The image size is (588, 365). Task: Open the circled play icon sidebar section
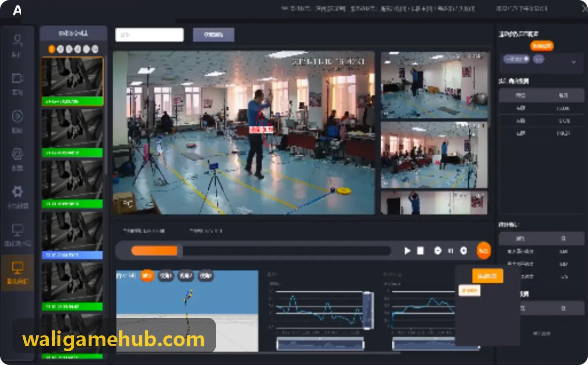(x=17, y=116)
